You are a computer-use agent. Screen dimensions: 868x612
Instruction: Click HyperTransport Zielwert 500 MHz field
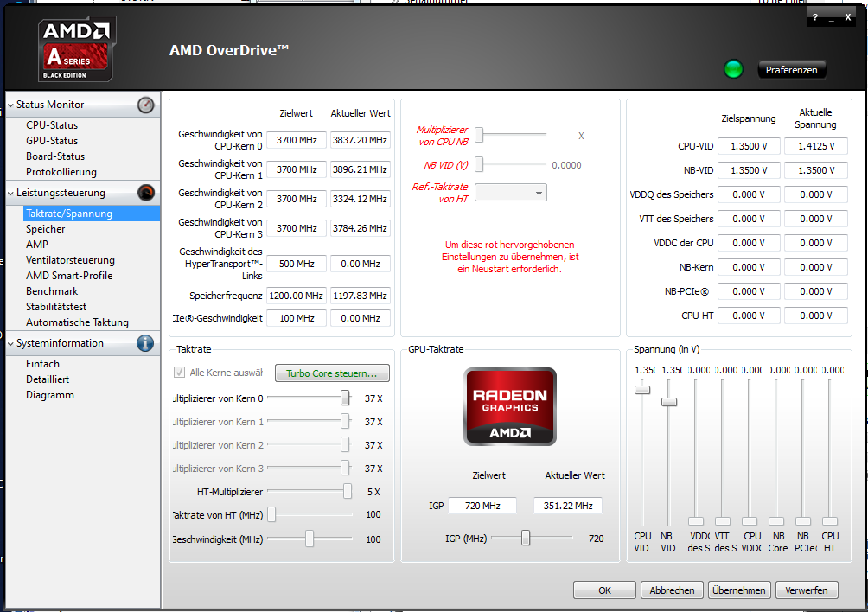(x=297, y=264)
